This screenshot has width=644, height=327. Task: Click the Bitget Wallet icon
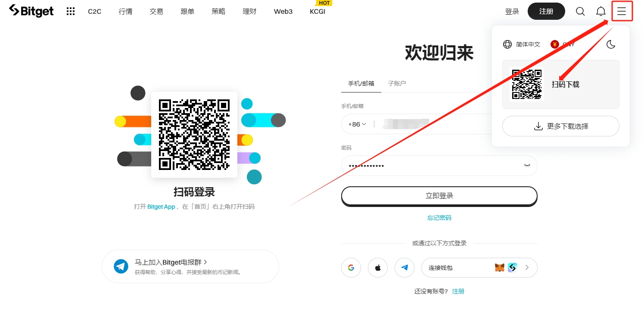tap(513, 268)
